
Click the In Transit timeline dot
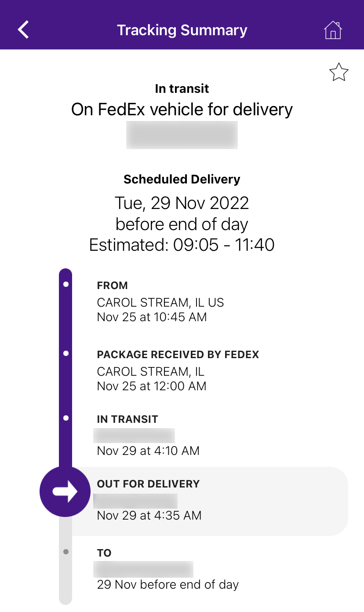66,418
